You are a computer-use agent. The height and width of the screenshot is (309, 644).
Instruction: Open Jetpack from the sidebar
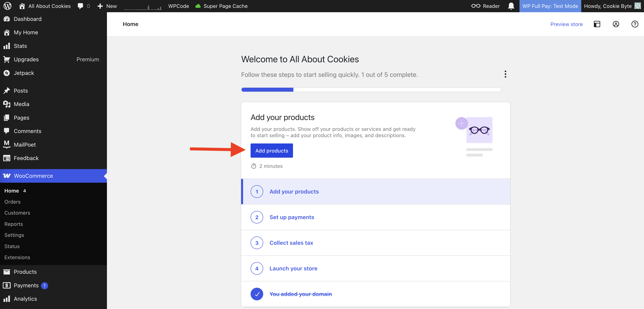24,73
